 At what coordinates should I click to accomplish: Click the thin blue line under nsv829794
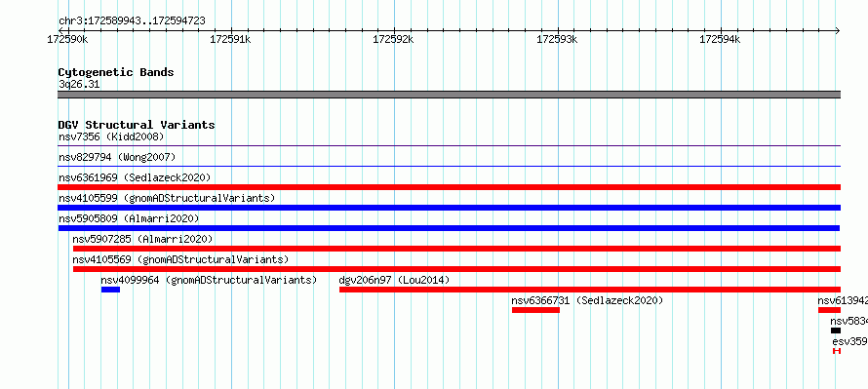(449, 166)
